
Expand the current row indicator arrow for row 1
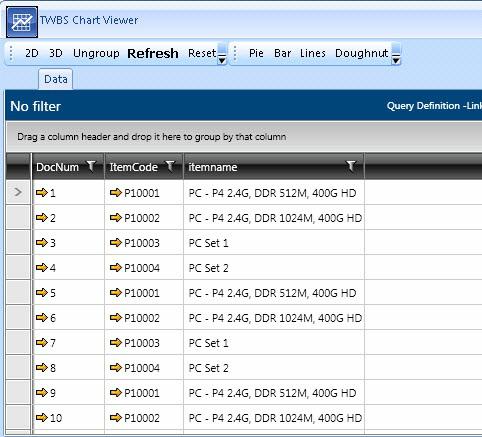coord(18,192)
